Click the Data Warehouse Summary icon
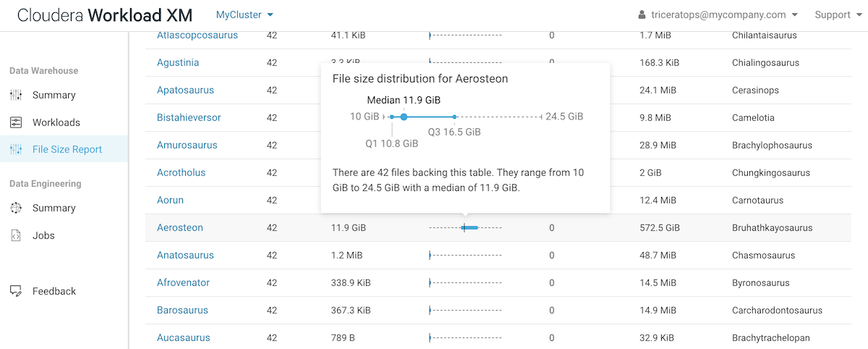 point(16,95)
